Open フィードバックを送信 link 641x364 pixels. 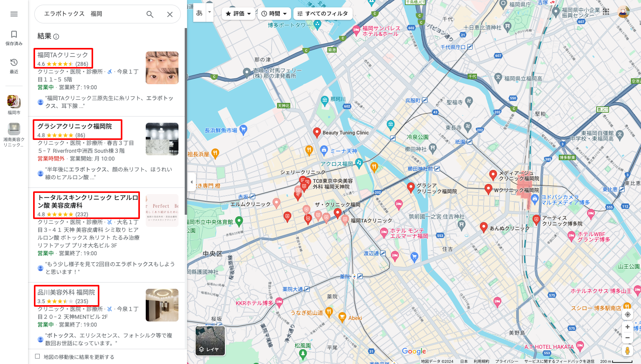tap(559, 361)
